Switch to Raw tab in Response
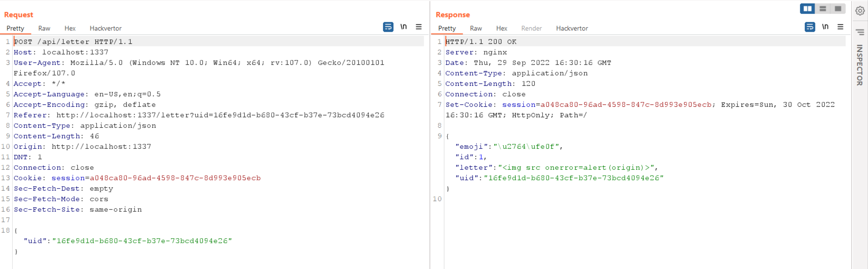Viewport: 868px width, 269px height. (475, 28)
